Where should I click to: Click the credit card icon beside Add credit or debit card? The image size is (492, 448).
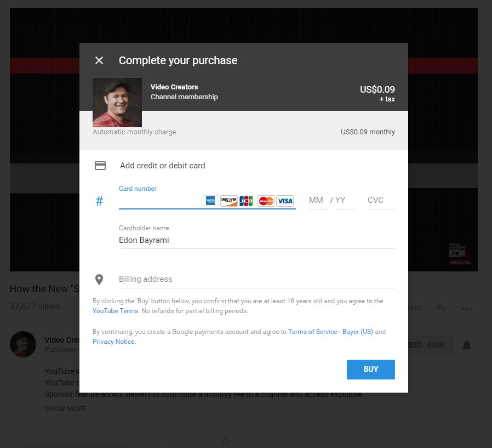100,166
